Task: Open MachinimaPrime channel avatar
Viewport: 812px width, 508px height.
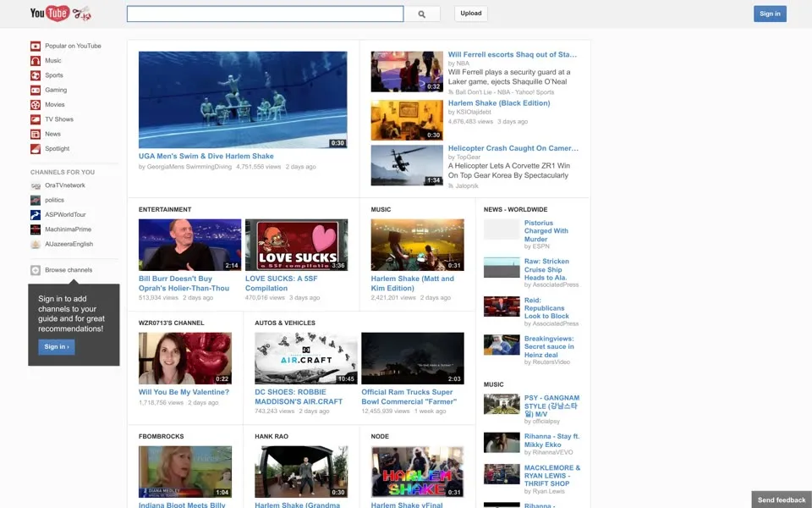Action: pos(36,229)
